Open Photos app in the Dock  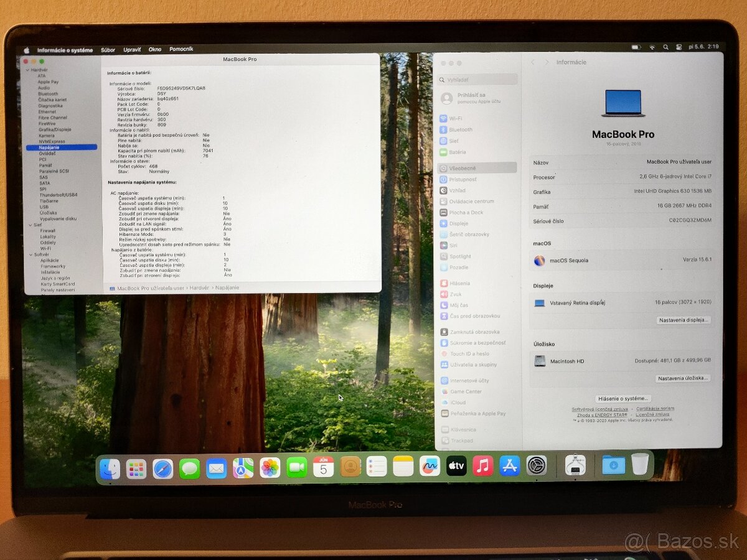coord(270,468)
